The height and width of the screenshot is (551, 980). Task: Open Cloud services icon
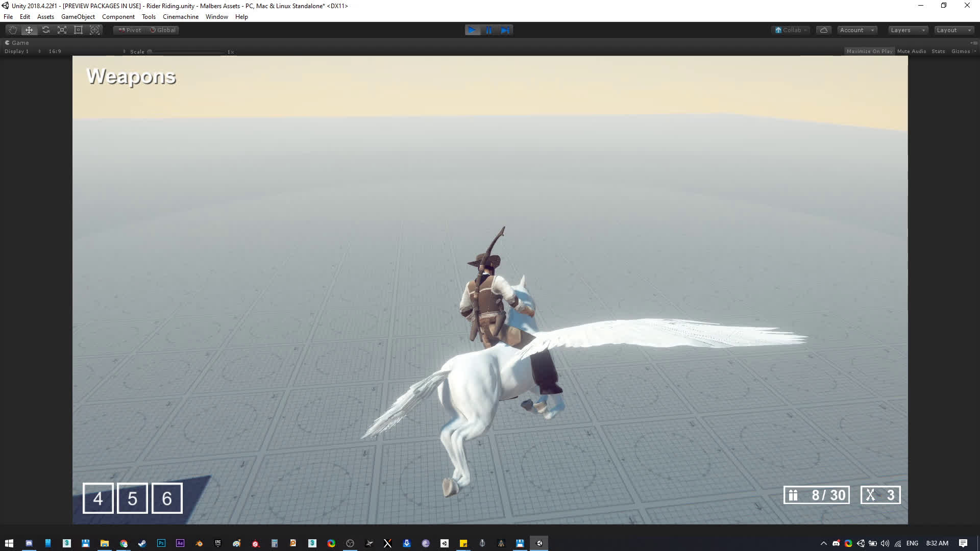pos(823,30)
